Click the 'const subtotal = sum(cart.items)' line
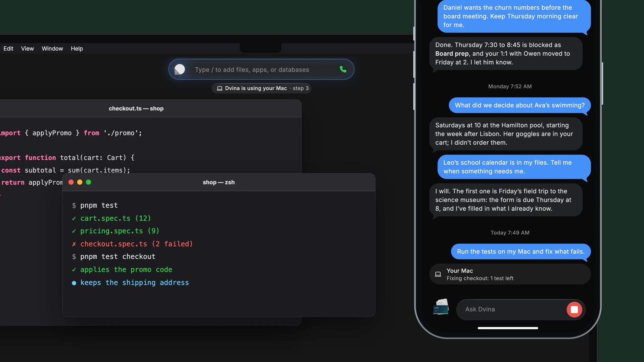This screenshot has width=644, height=362. (x=65, y=170)
